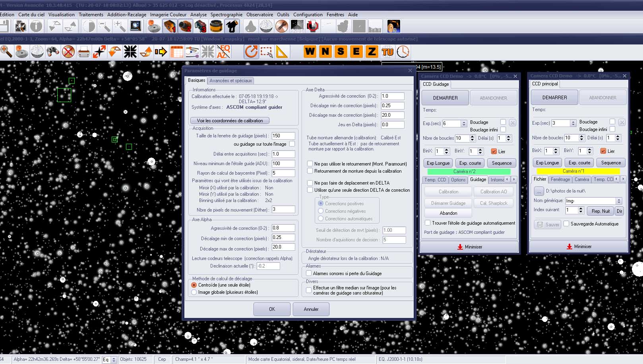The image size is (643, 364).
Task: Click the camera number 1 toolbar icon
Action: (x=169, y=26)
